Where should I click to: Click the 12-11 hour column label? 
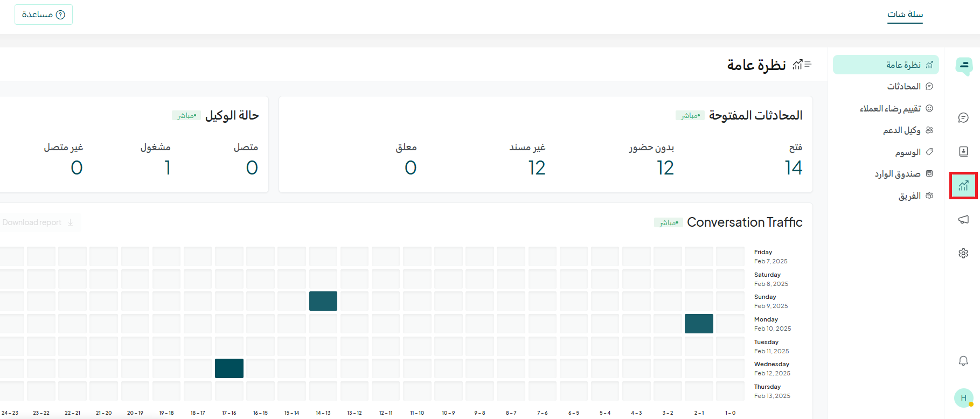386,413
